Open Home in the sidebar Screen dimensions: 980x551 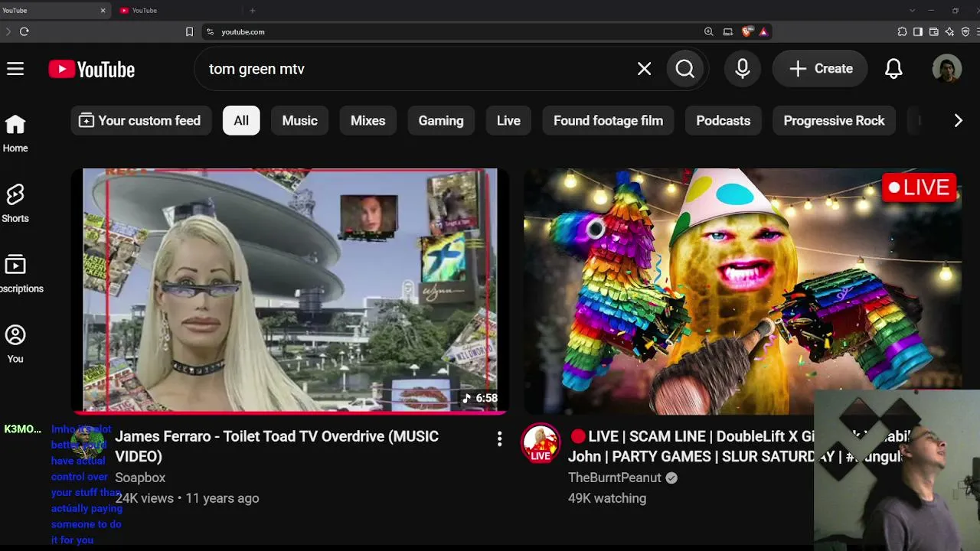(x=15, y=133)
